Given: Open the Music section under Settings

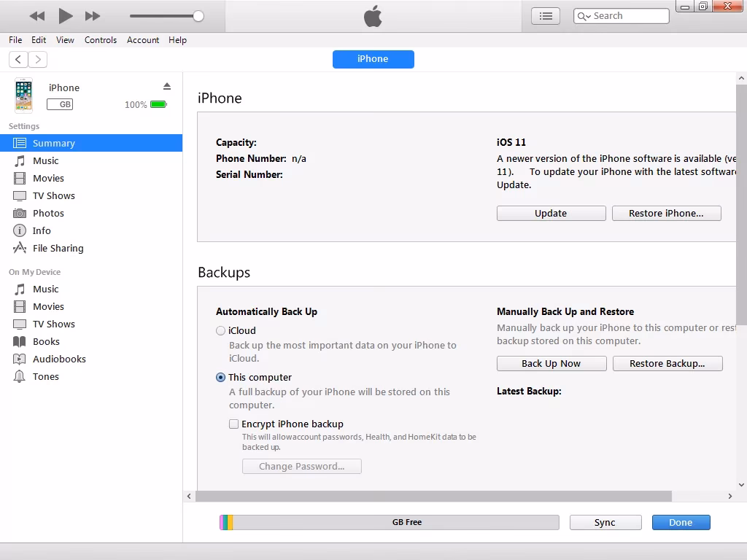Looking at the screenshot, I should [47, 160].
